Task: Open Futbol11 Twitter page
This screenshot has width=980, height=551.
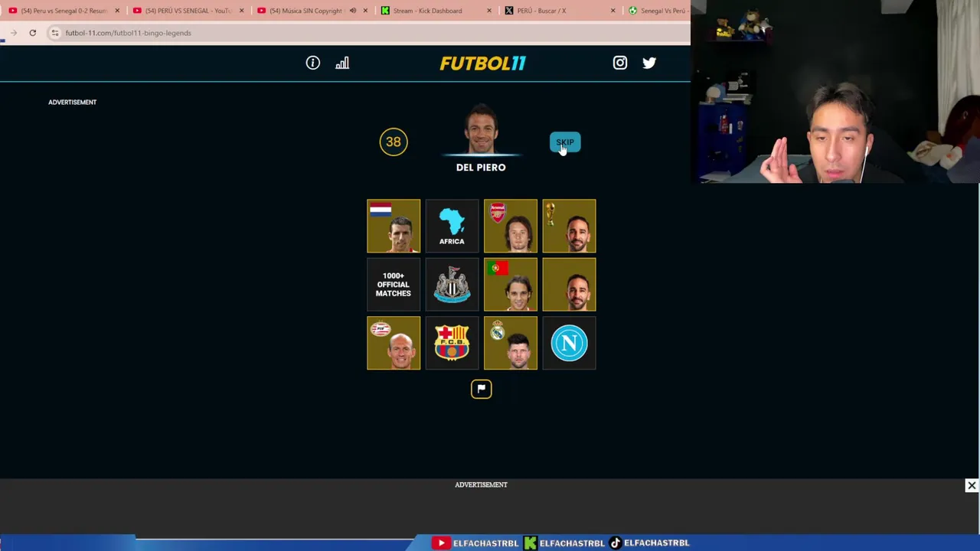Action: tap(649, 63)
